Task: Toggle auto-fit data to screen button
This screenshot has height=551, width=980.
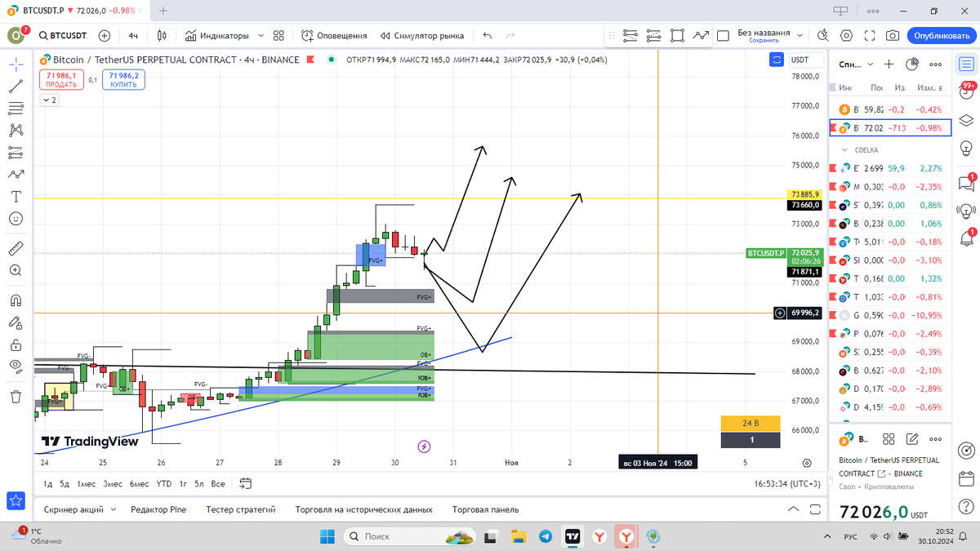Action: [777, 60]
